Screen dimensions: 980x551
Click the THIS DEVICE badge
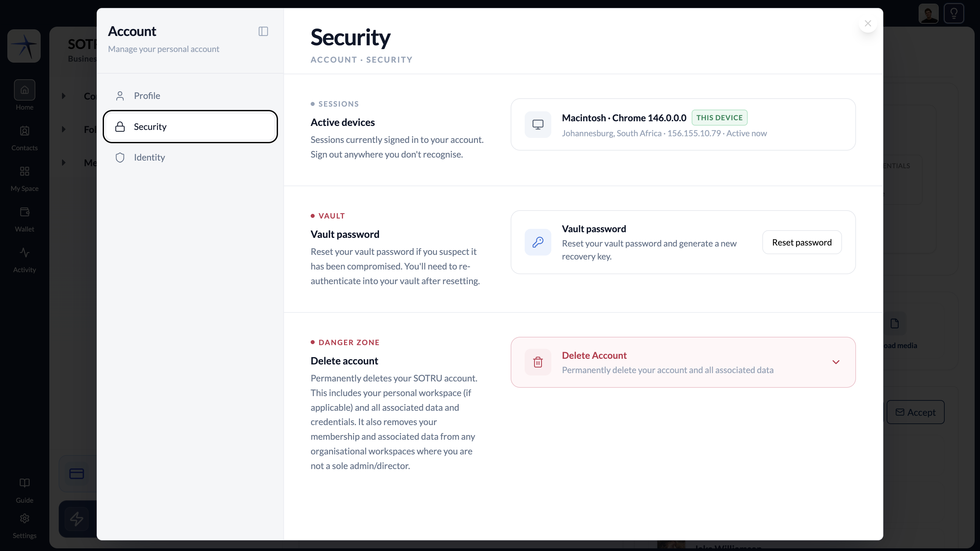click(x=719, y=118)
